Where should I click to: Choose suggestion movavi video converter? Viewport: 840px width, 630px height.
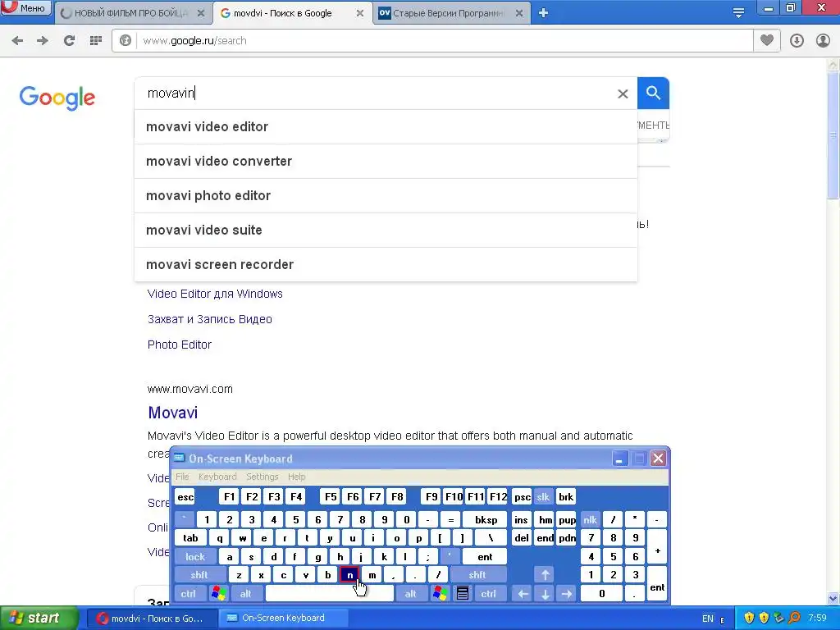click(386, 162)
